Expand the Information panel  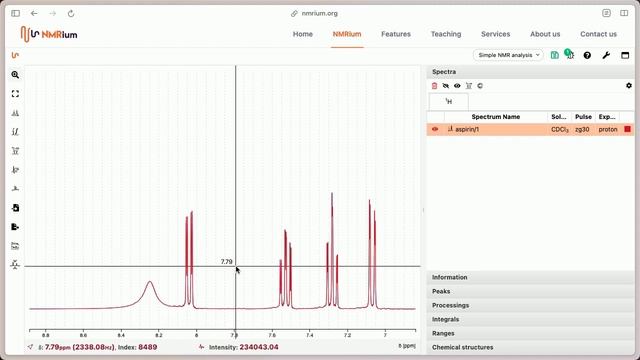click(530, 277)
